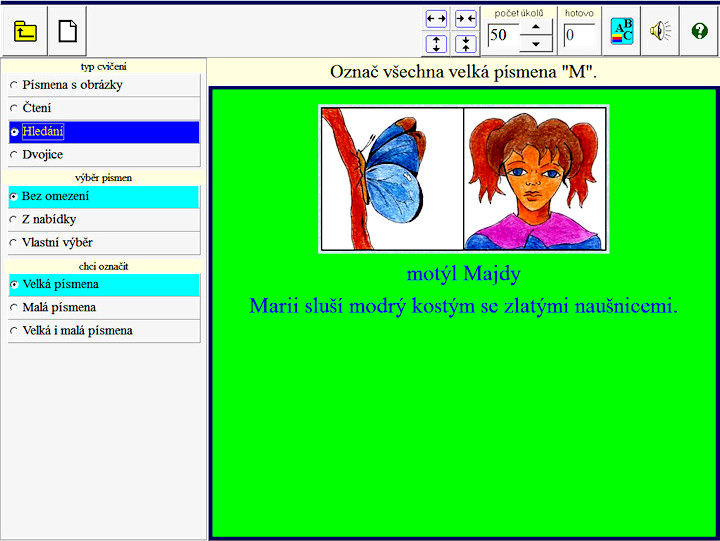Toggle the speaker sound icon
The image size is (720, 541).
click(660, 31)
